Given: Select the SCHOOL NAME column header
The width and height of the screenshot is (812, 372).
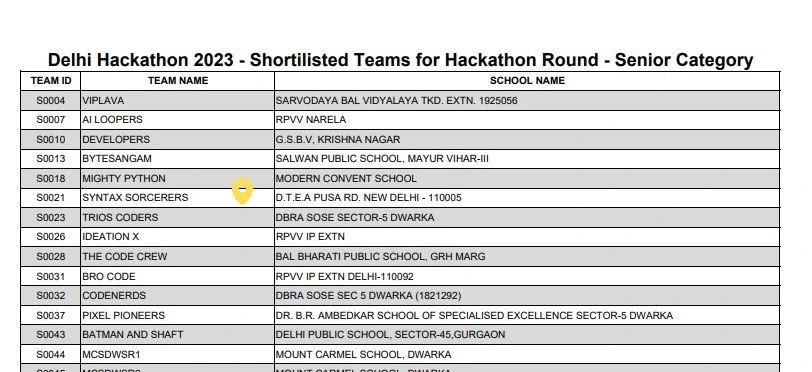Looking at the screenshot, I should (527, 81).
